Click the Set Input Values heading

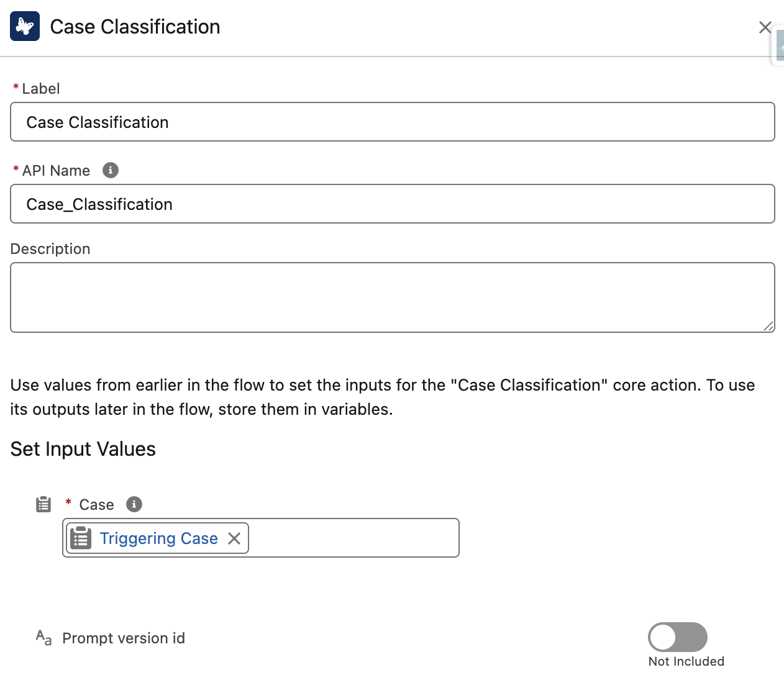click(83, 448)
